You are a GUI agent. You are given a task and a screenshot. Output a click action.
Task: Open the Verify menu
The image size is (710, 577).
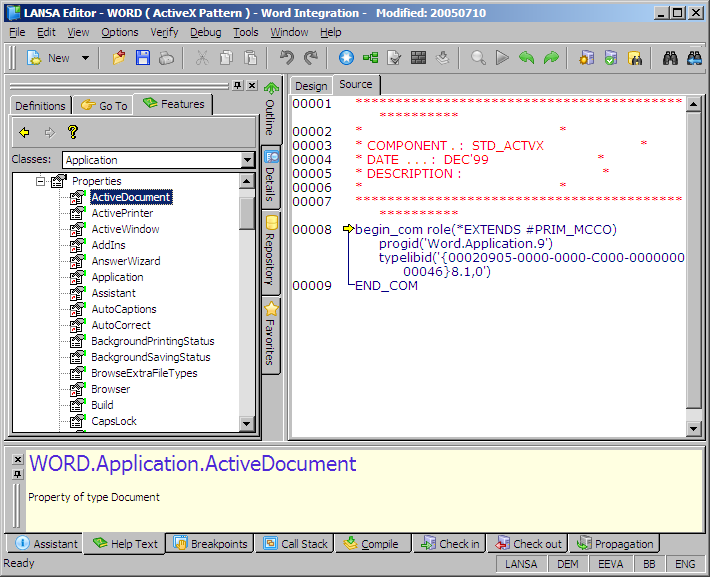(164, 32)
